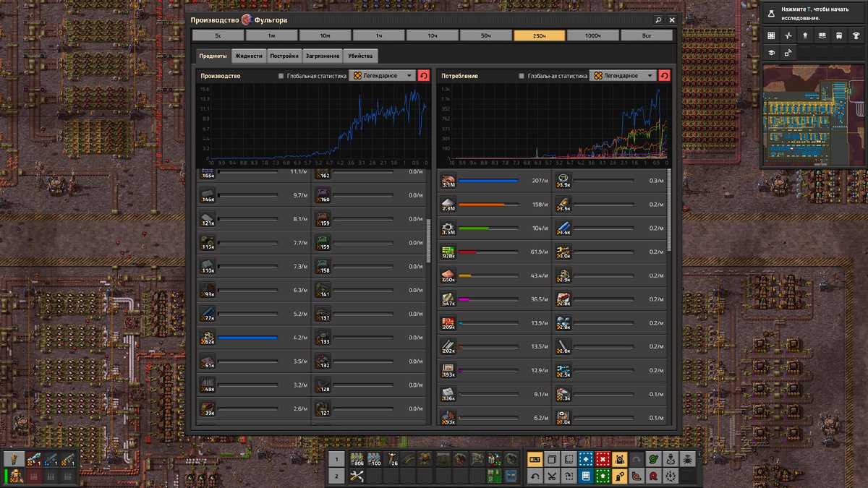Switch to the 'Предметы' tab

pos(213,56)
